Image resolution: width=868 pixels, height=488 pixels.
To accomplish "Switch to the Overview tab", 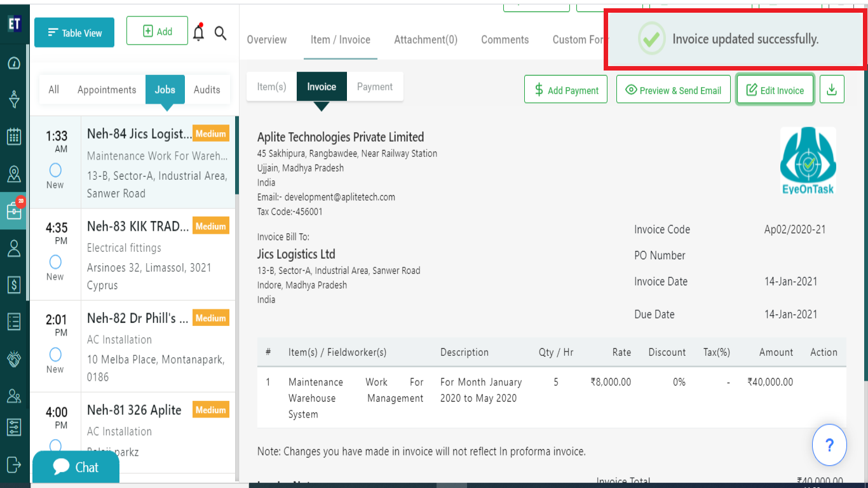I will 267,39.
